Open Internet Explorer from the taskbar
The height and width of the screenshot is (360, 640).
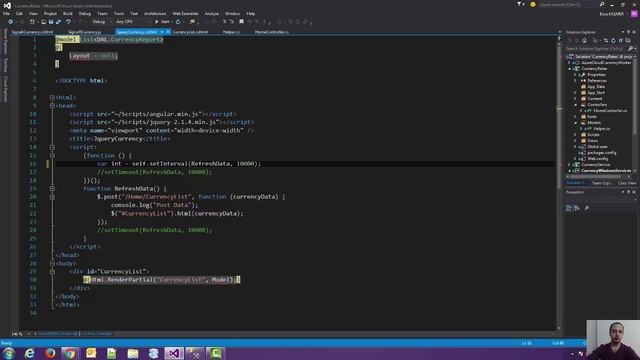click(x=29, y=353)
